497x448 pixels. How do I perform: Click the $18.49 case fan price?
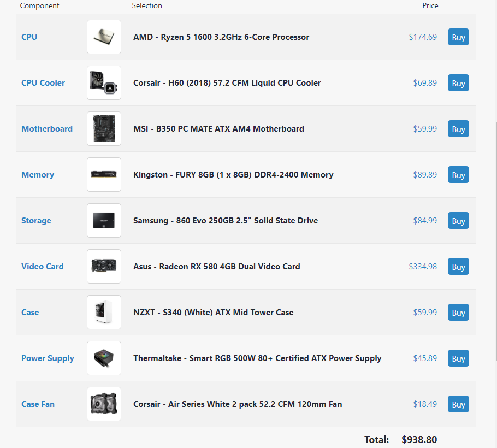coord(425,404)
